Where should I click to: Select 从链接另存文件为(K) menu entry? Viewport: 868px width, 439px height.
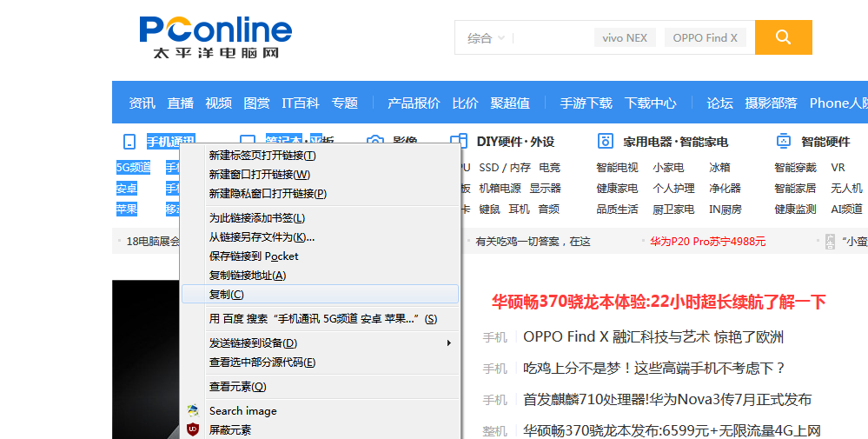321,237
